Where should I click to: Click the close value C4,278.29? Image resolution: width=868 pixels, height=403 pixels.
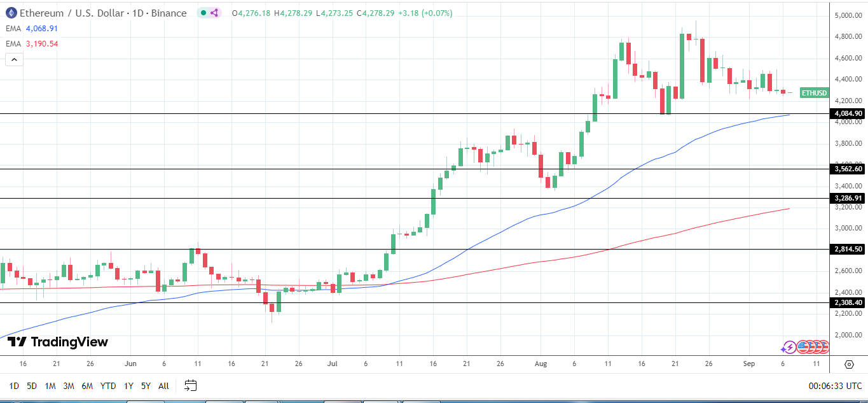376,13
